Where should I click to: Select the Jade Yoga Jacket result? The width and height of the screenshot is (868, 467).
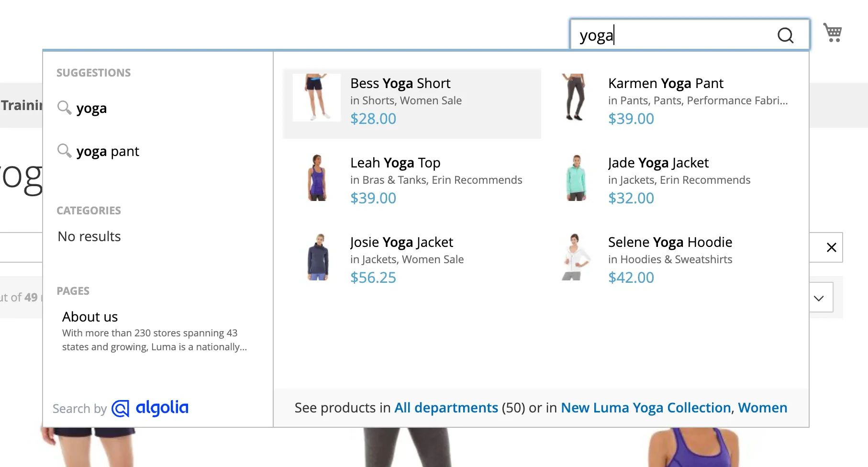658,163
